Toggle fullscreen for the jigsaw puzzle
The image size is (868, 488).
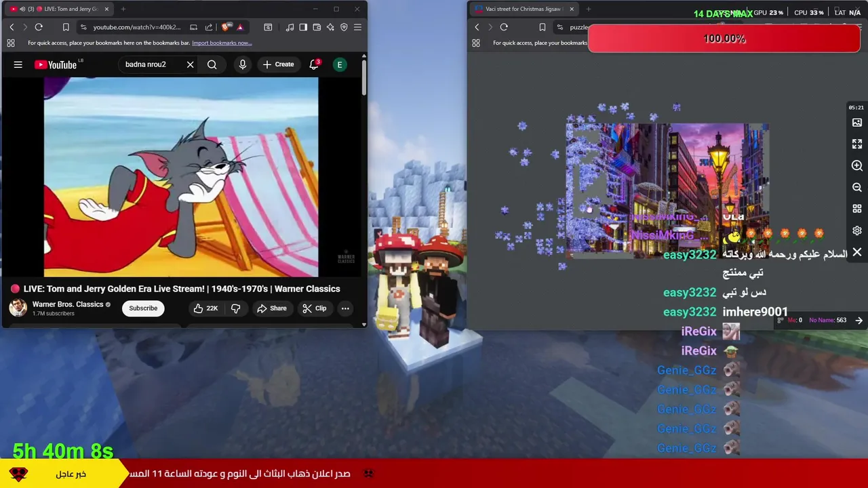click(x=857, y=144)
